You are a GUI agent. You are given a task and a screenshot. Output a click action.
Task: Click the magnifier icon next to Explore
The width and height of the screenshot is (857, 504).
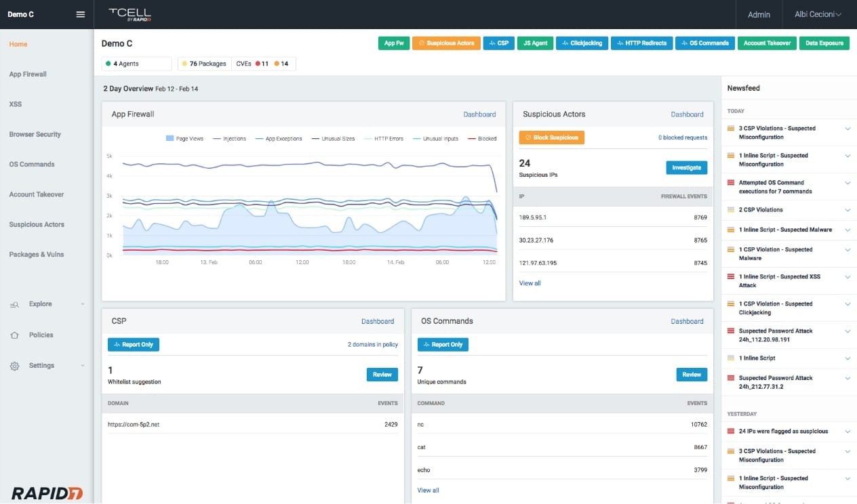point(14,304)
